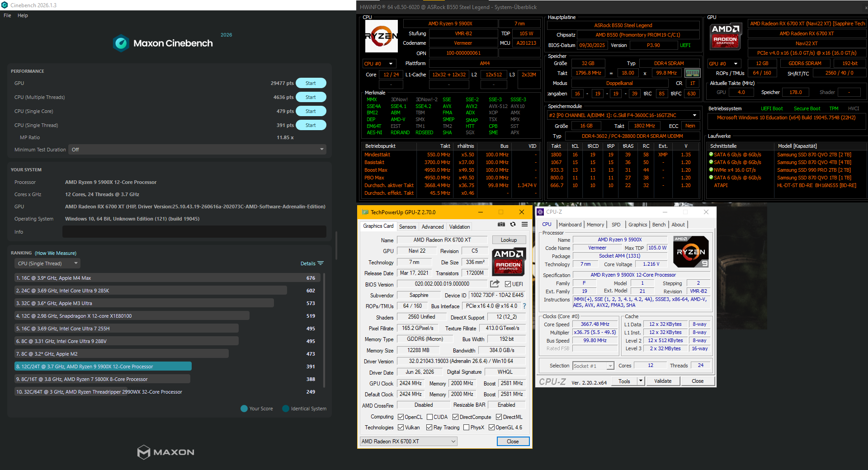
Task: Click the Your Score legend color dot
Action: point(244,409)
